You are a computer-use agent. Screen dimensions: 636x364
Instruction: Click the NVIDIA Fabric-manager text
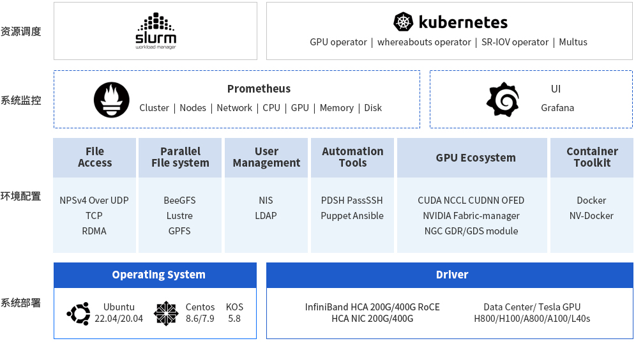click(471, 216)
